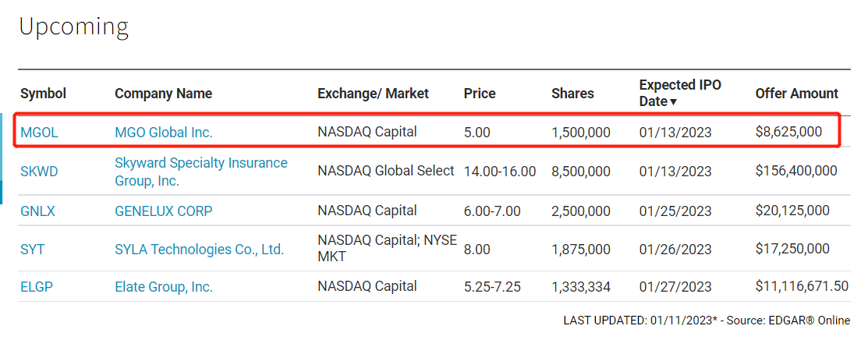Click the Shares column header
The image size is (868, 340).
point(572,94)
